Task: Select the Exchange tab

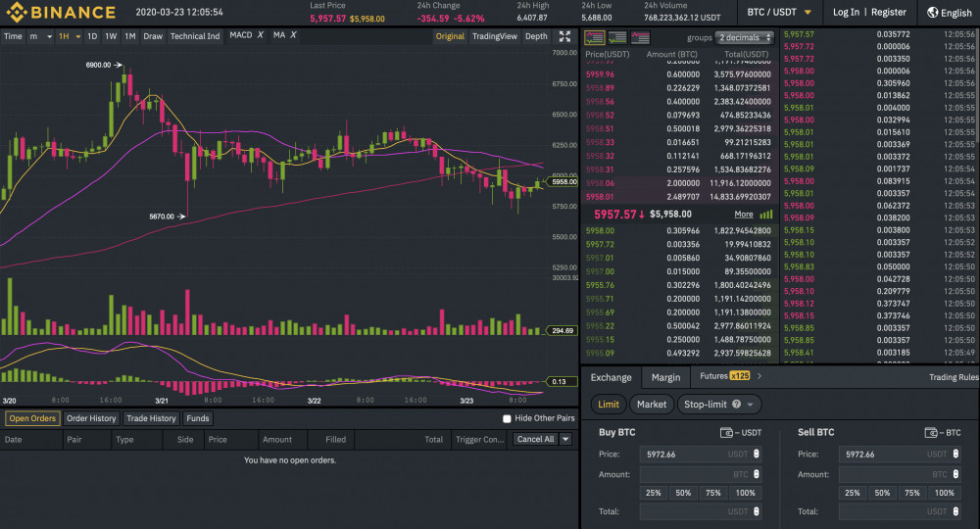Action: [x=612, y=377]
